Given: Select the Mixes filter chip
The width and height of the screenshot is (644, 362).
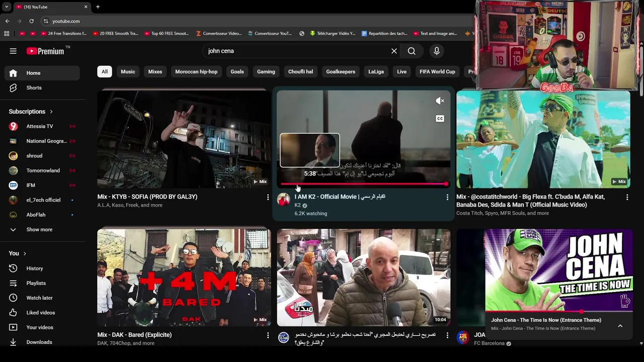Looking at the screenshot, I should coord(155,72).
